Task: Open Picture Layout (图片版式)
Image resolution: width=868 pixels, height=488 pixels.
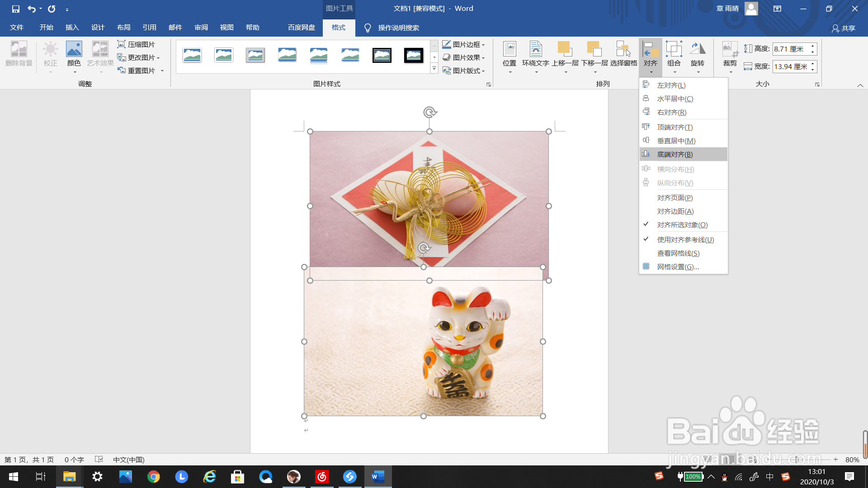Action: [x=463, y=70]
